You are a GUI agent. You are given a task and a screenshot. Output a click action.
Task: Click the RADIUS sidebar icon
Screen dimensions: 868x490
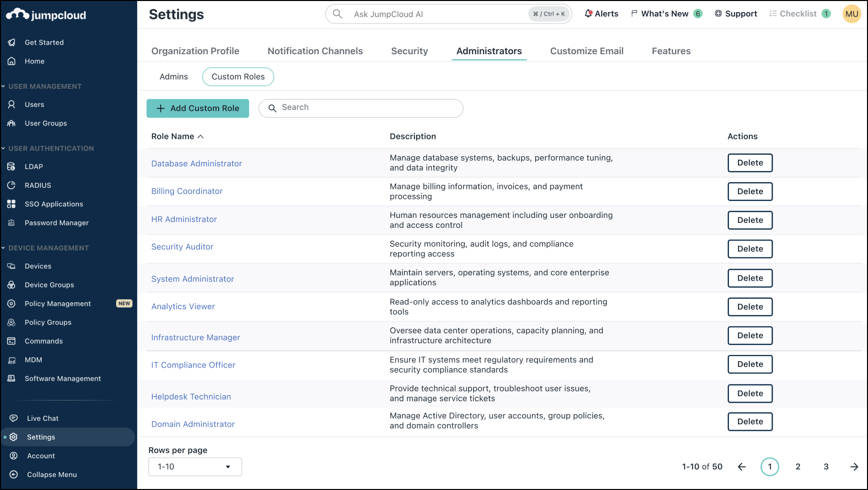click(x=12, y=185)
